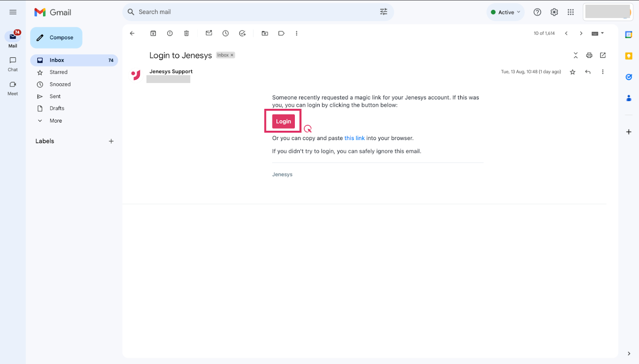Open Google Keep side panel

(x=629, y=56)
